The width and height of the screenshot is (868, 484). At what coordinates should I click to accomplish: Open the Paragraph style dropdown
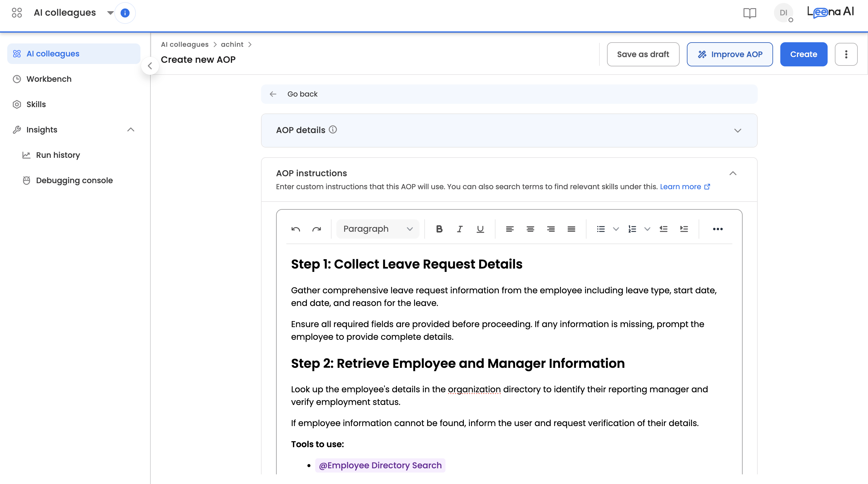coord(378,229)
